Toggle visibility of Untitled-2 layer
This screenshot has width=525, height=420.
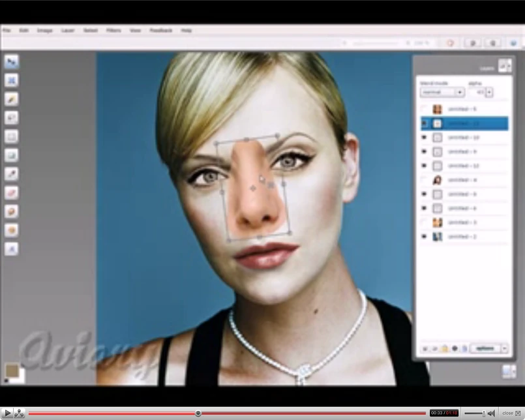pos(425,237)
